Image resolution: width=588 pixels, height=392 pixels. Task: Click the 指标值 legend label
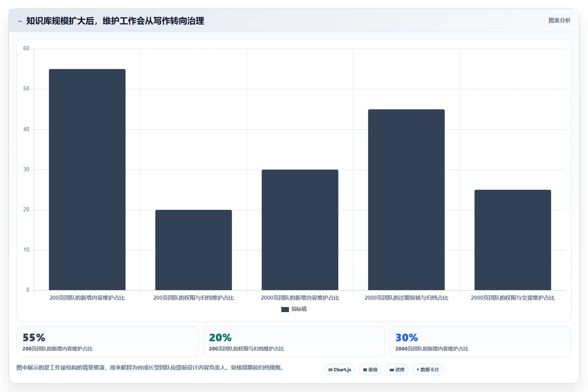(299, 309)
